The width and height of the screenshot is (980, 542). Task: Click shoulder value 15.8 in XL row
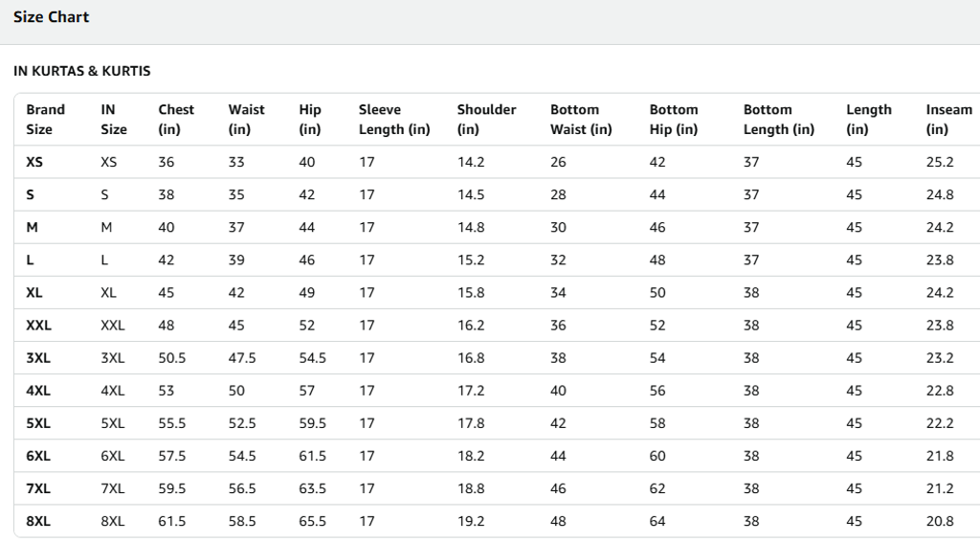[x=471, y=292]
